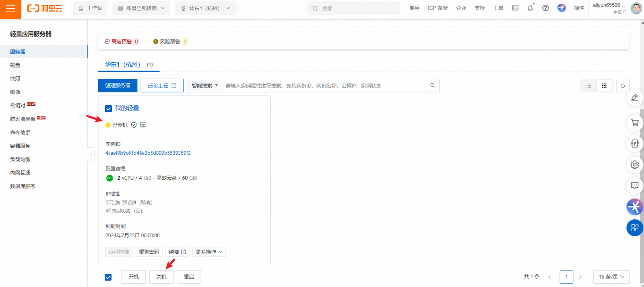Open region selector 华东1（杭州）
Screen dimensions: 644x287
point(206,8)
